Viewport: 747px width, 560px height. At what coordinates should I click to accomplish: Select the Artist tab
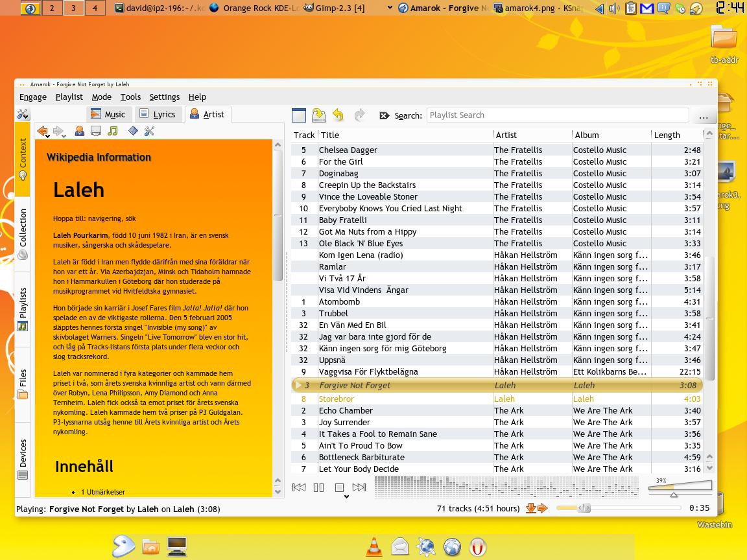point(207,114)
